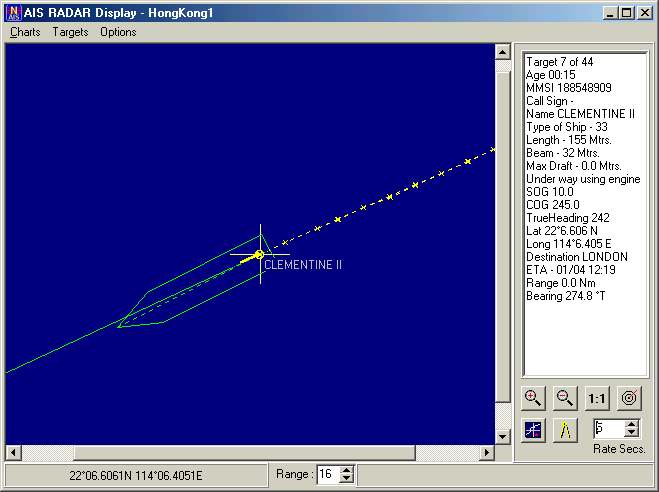Click the Range input field
Viewport: 659px width, 492px height.
click(x=328, y=474)
